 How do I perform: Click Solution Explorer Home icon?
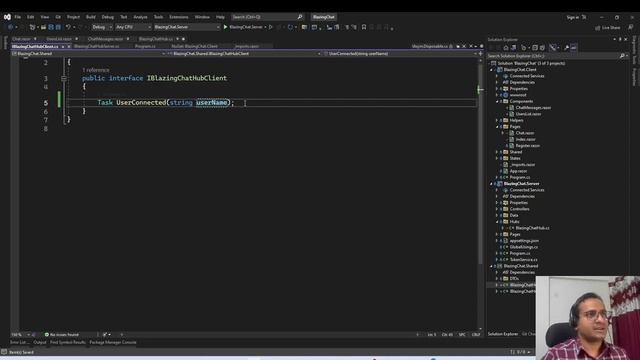[506, 48]
